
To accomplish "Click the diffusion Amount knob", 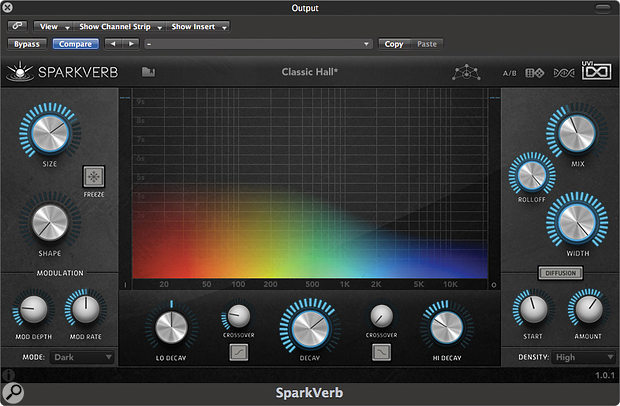I will (589, 309).
